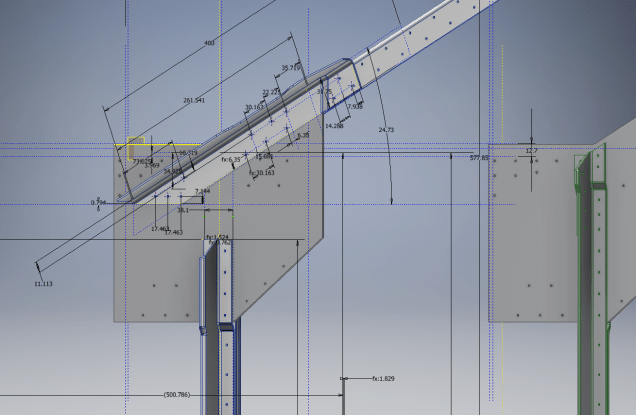Select the fx:6.35 parameter dimension
636x415 pixels.
tap(231, 159)
